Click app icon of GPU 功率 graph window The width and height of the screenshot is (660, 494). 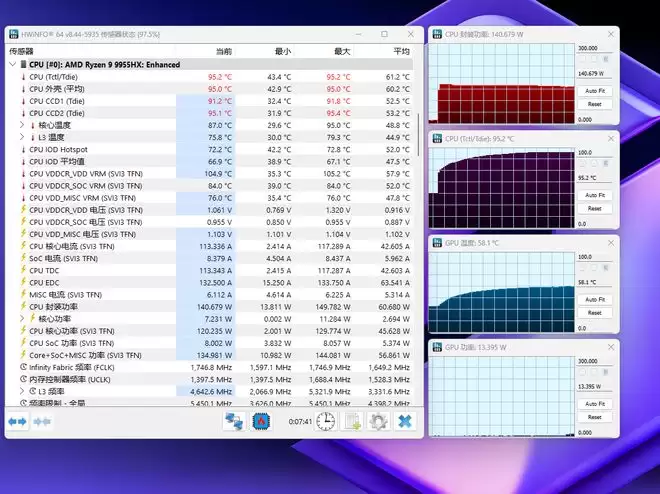(x=437, y=347)
